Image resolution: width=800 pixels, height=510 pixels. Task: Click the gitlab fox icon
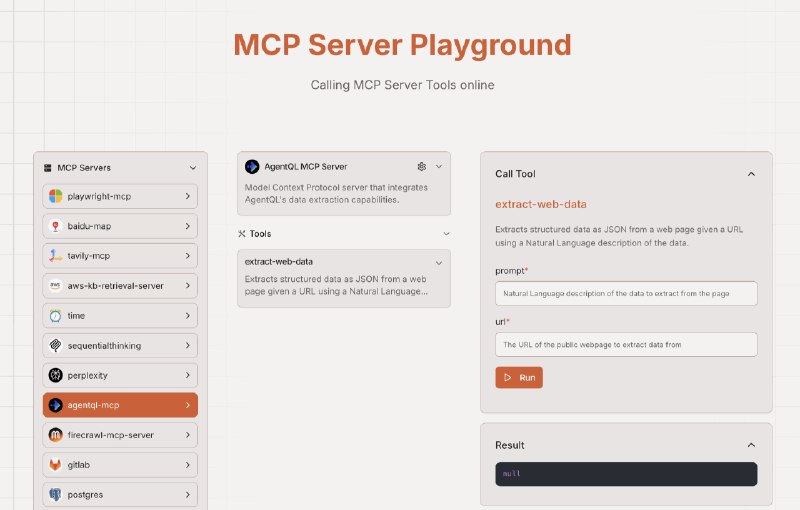click(x=55, y=465)
